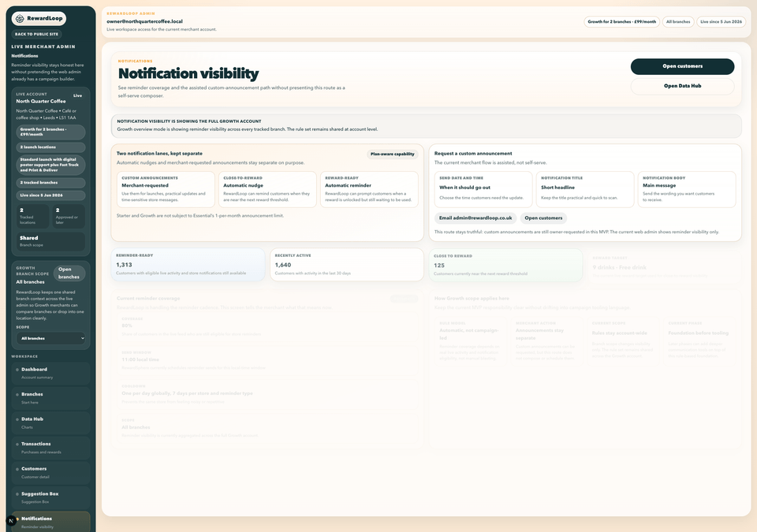Click the Custom Announcements Merchant-requested card

(166, 189)
